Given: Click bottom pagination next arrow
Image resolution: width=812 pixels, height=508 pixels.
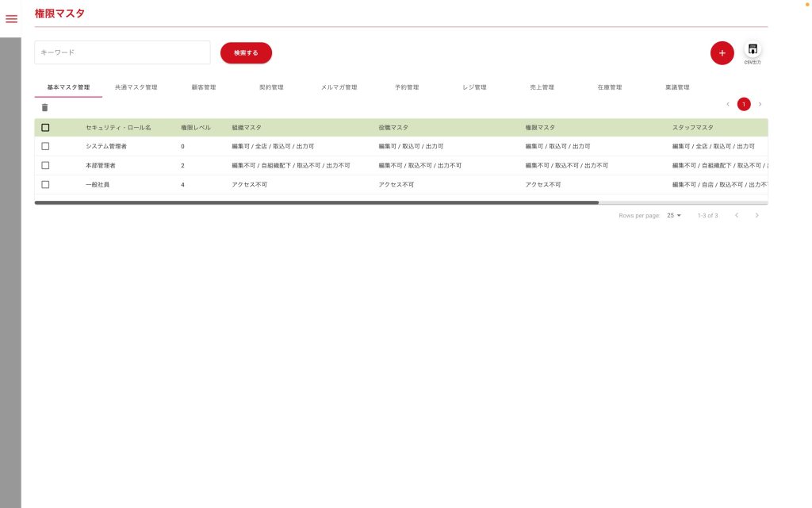Looking at the screenshot, I should pos(756,215).
